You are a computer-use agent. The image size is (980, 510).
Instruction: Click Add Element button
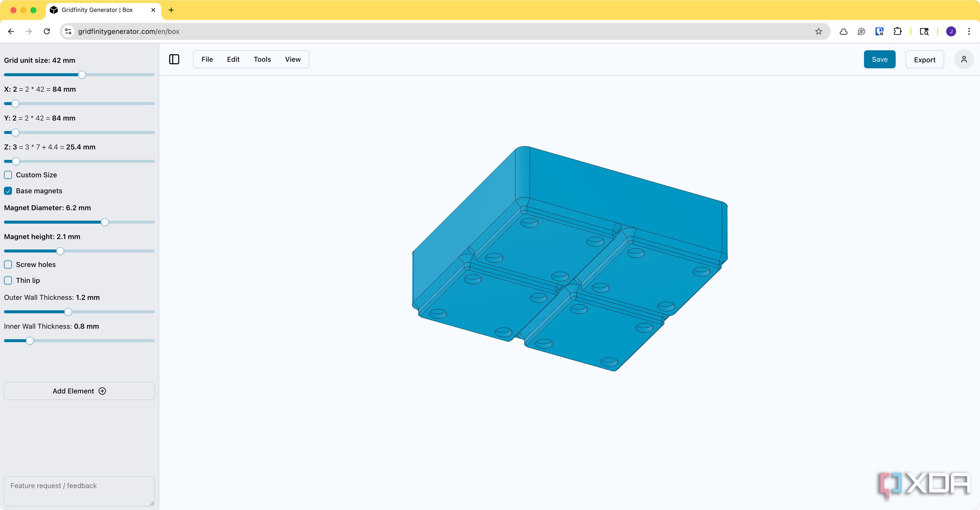click(79, 391)
